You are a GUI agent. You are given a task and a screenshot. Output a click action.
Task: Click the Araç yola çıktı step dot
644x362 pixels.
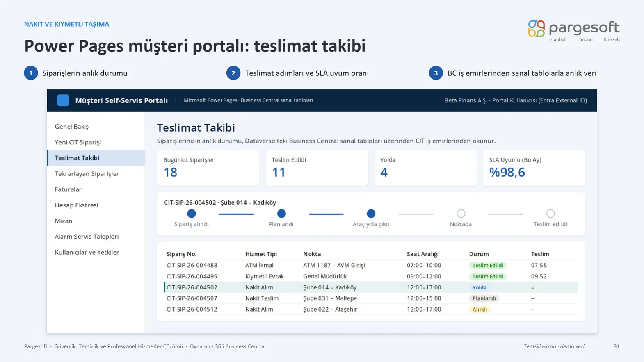coord(371,214)
